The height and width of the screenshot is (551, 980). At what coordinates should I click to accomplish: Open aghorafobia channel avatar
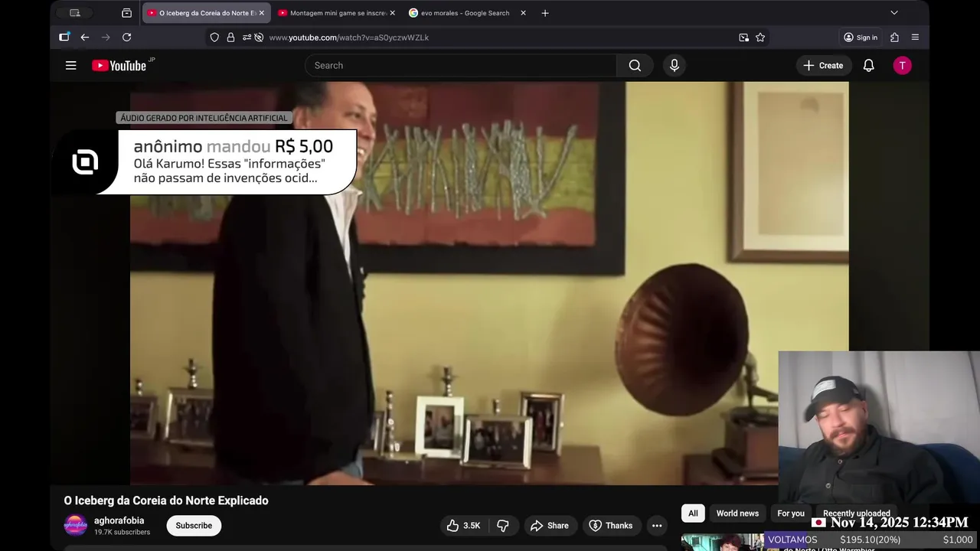pyautogui.click(x=75, y=526)
